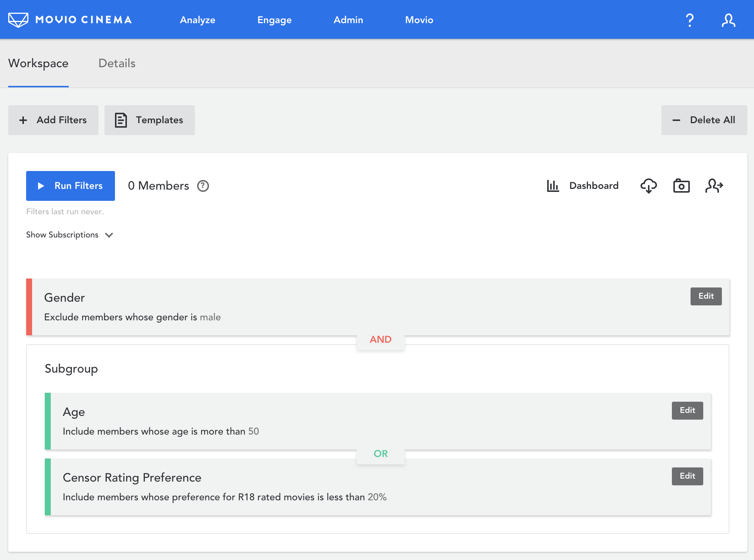Open help via the question mark icon

[690, 19]
